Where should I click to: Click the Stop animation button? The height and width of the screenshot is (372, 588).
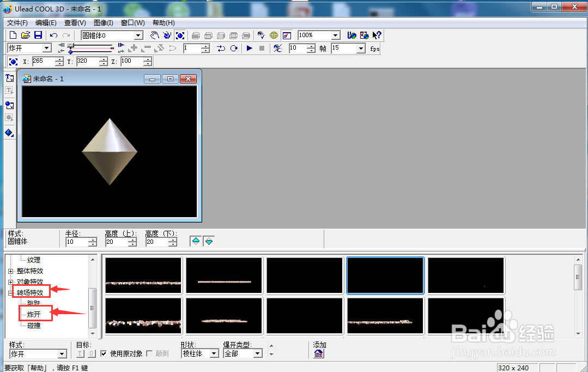coord(262,48)
